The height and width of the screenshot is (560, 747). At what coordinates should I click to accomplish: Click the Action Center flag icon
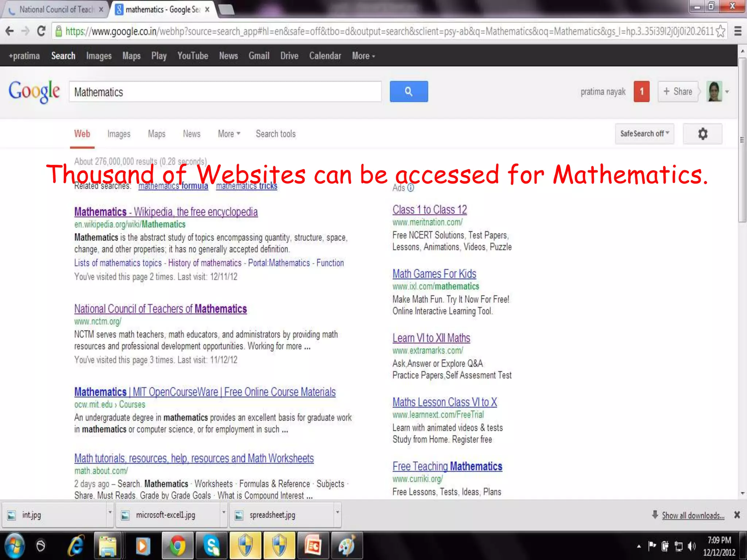tap(652, 546)
